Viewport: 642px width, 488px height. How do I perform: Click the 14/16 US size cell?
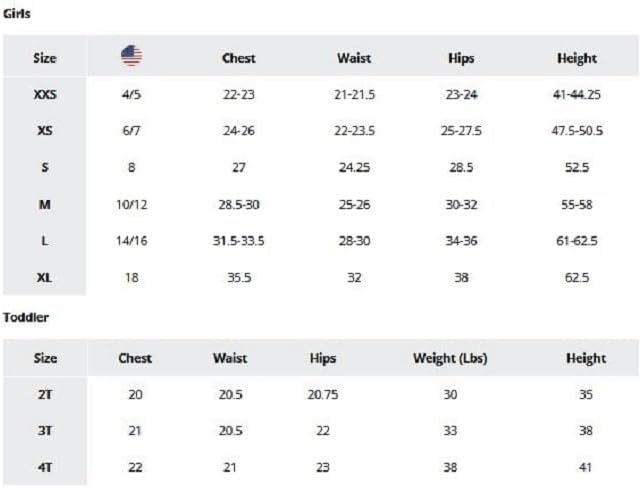131,241
